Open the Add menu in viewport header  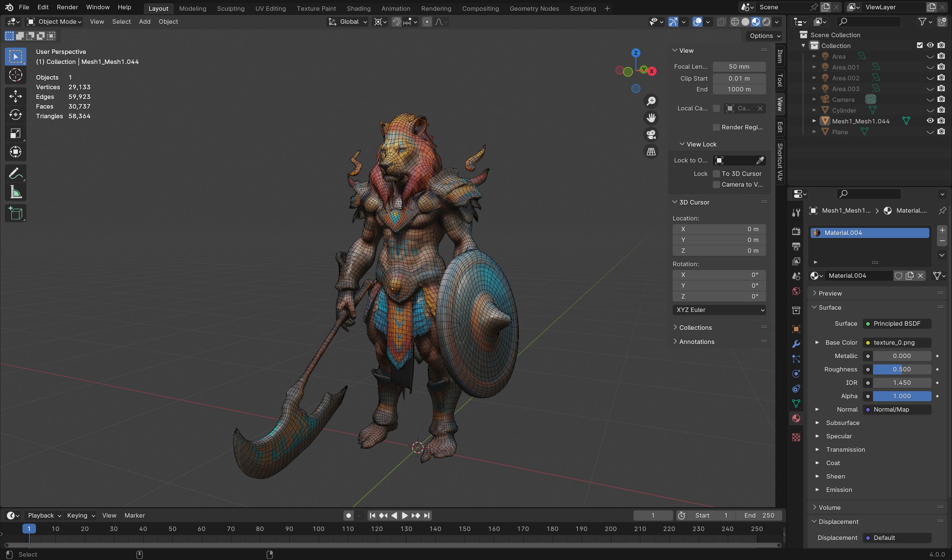click(x=145, y=22)
